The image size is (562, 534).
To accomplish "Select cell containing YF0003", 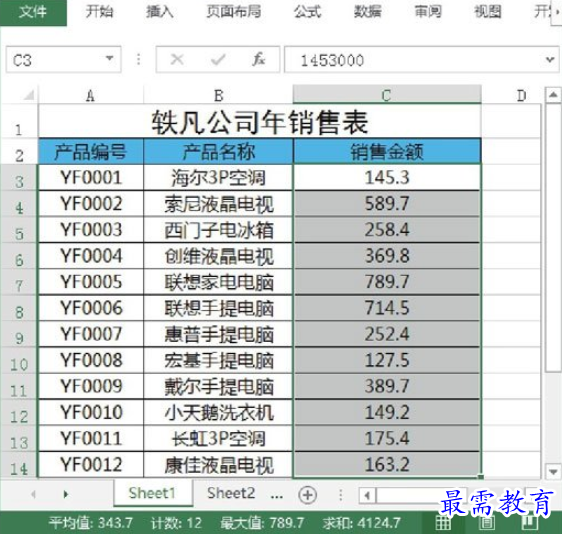I will pyautogui.click(x=91, y=230).
